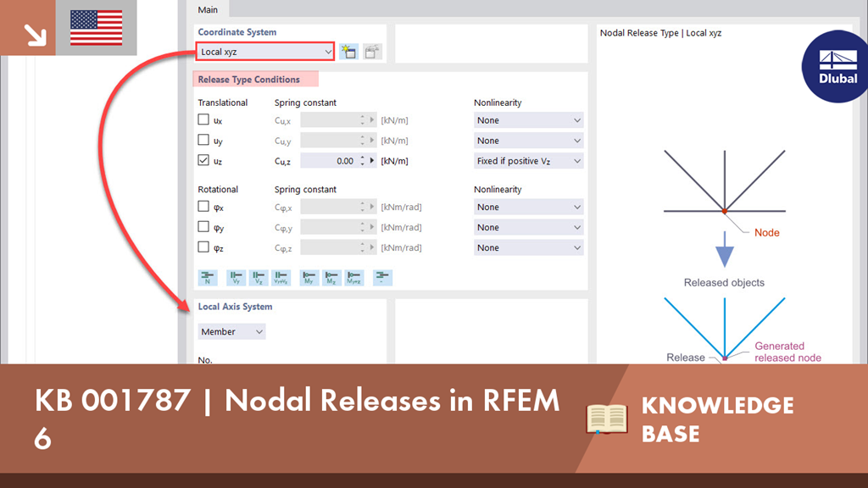Open the uy Nonlinearity dropdown
This screenshot has height=488, width=868.
click(x=529, y=141)
